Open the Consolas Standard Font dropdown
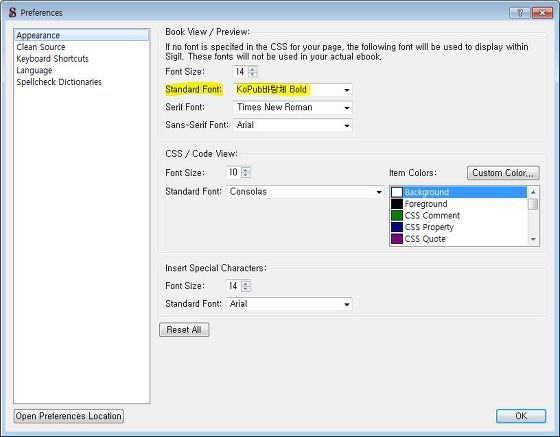The image size is (560, 437). (x=305, y=192)
